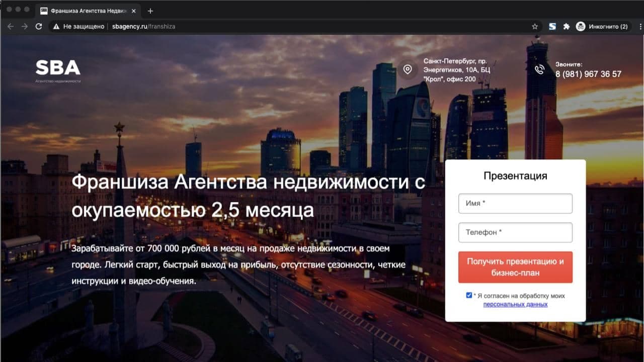Open the Инкогнито profile indicator
The height and width of the screenshot is (362, 644).
point(602,27)
